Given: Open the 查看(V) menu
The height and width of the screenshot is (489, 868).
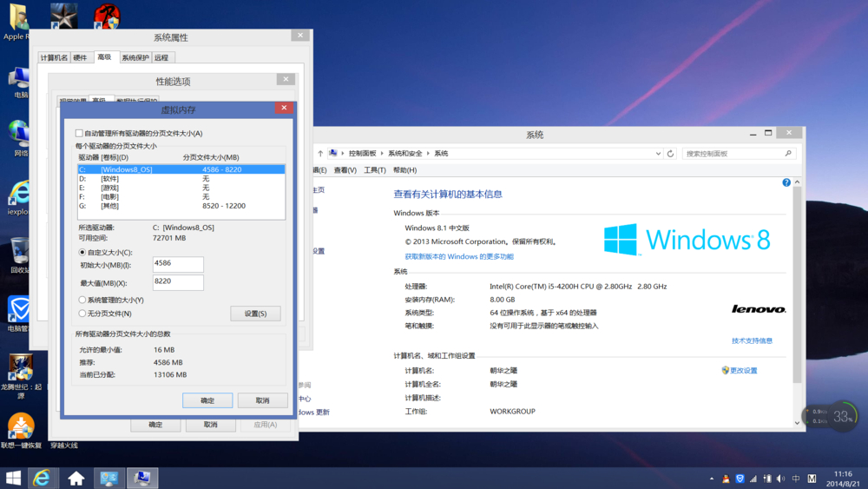Looking at the screenshot, I should pos(345,170).
